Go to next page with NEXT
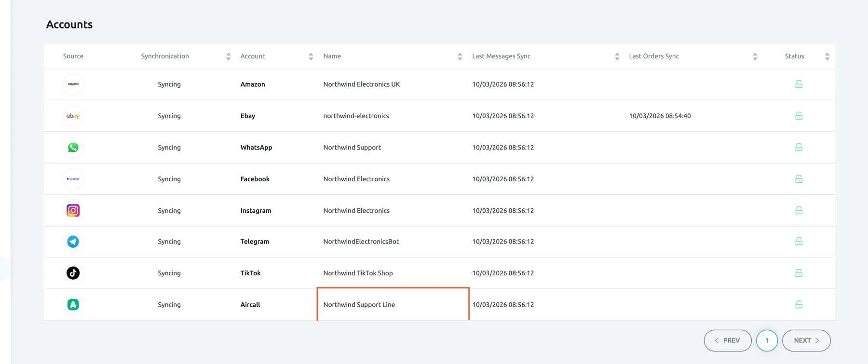This screenshot has width=868, height=364. (x=806, y=340)
